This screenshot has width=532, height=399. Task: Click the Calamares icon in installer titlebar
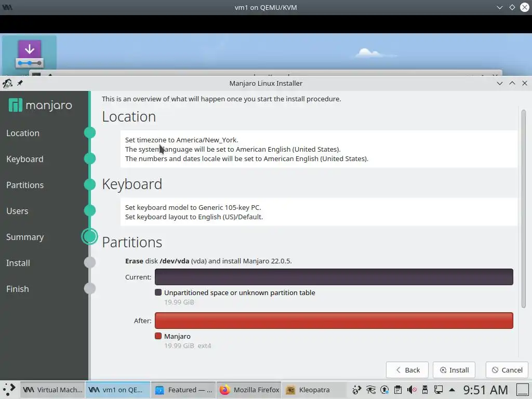point(7,83)
